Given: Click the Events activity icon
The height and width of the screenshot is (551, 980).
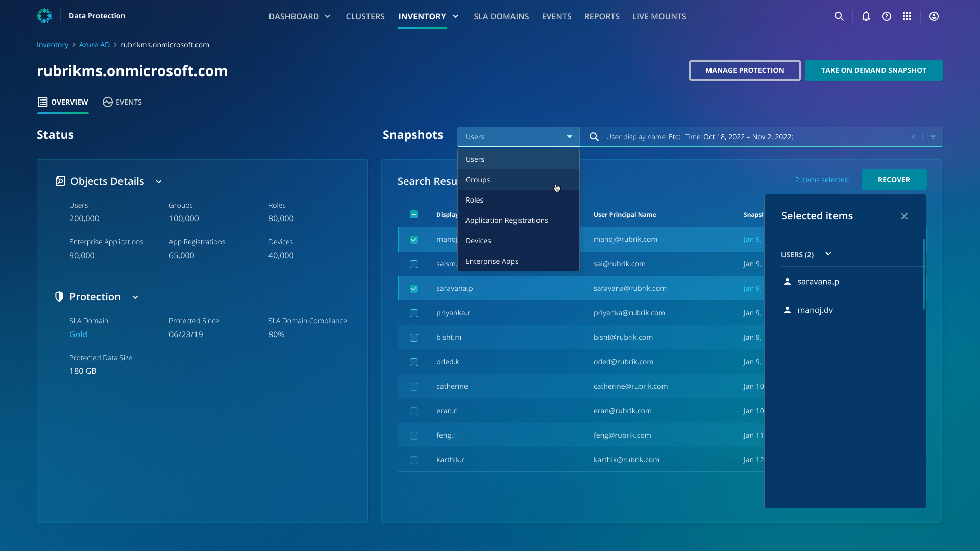Looking at the screenshot, I should click(x=107, y=102).
